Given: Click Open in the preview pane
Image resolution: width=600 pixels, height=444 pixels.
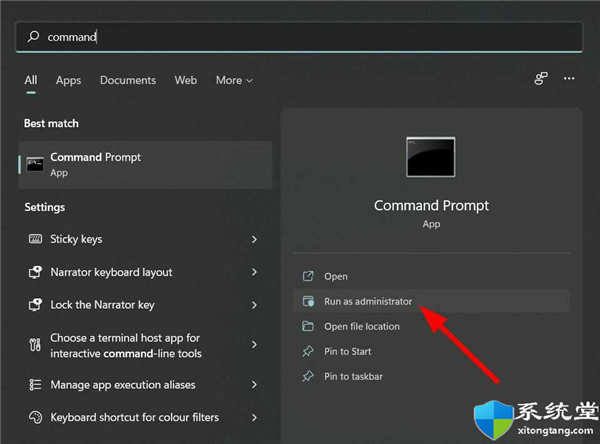Looking at the screenshot, I should pyautogui.click(x=431, y=276).
